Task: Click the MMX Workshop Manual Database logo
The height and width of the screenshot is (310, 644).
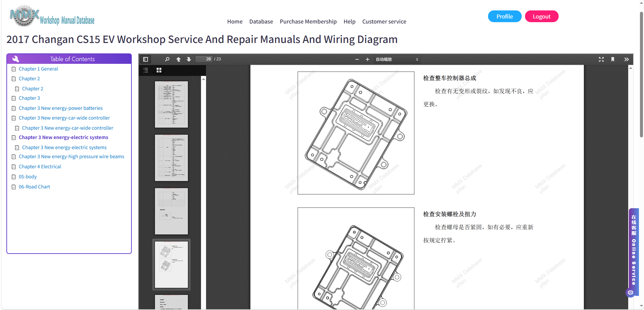Action: coord(52,16)
